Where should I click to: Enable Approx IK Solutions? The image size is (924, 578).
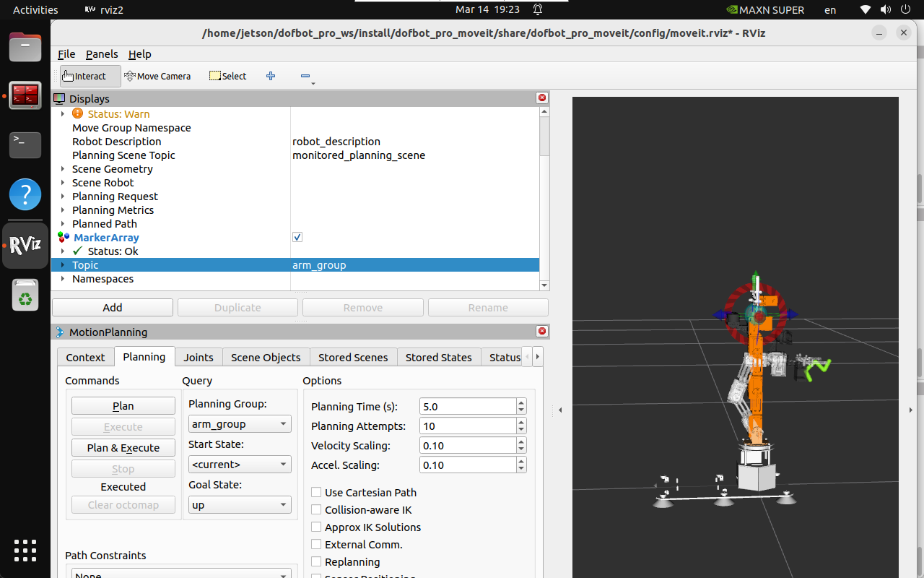click(316, 527)
